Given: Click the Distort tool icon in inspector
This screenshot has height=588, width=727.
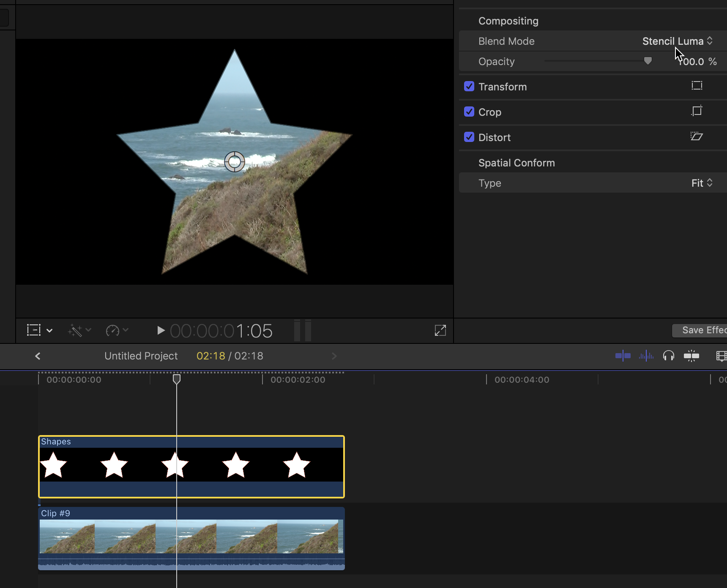Looking at the screenshot, I should 697,136.
